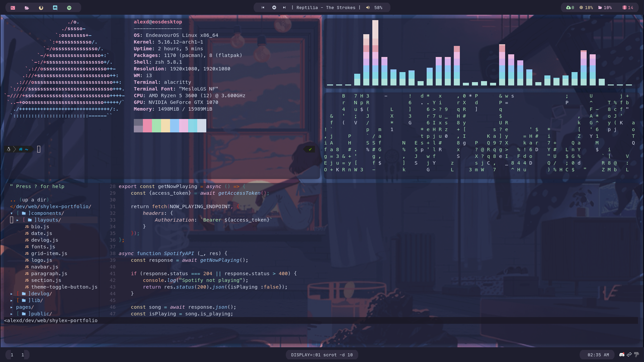Click the volume 58% indicator
The width and height of the screenshot is (644, 362).
375,8
